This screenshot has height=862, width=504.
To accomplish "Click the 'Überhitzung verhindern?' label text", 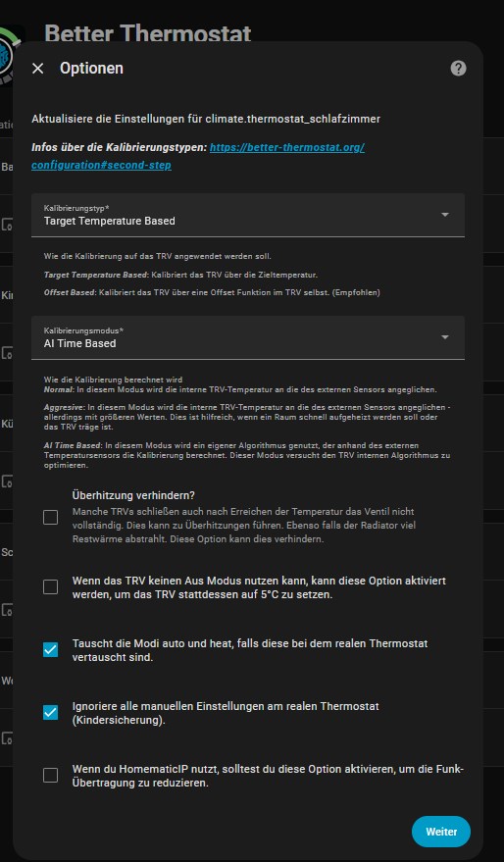I will 133,495.
